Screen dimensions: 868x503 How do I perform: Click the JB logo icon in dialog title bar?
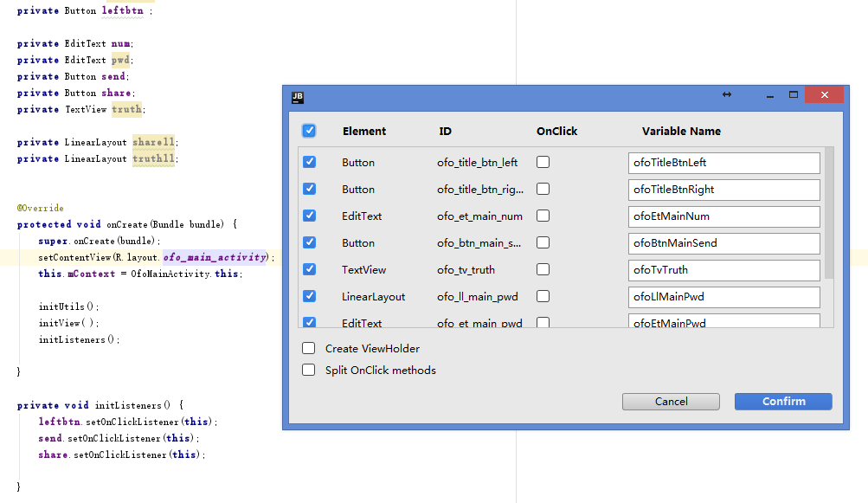point(298,96)
